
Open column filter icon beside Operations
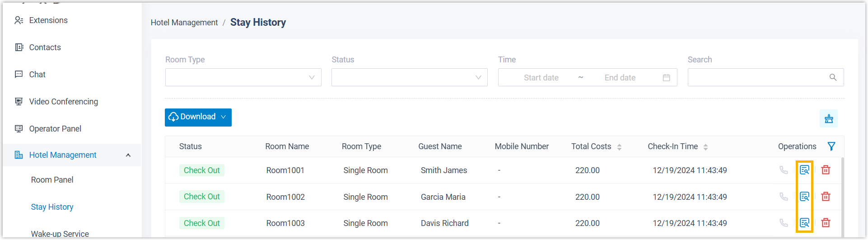pos(831,146)
